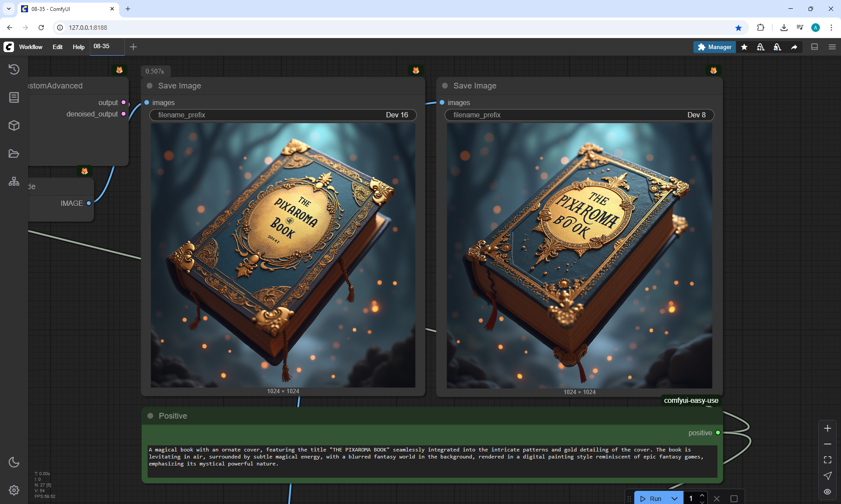This screenshot has height=504, width=841.
Task: Toggle dark/light theme moon icon
Action: coord(14,462)
